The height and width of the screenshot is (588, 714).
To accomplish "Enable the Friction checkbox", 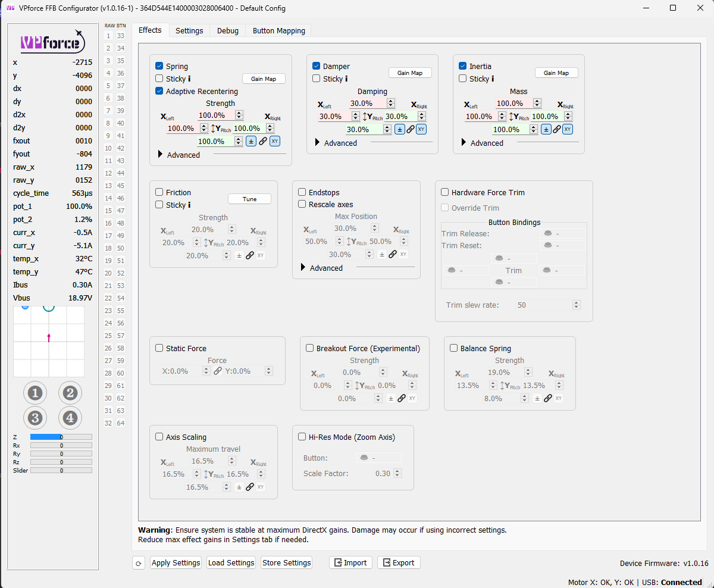I will click(x=159, y=192).
